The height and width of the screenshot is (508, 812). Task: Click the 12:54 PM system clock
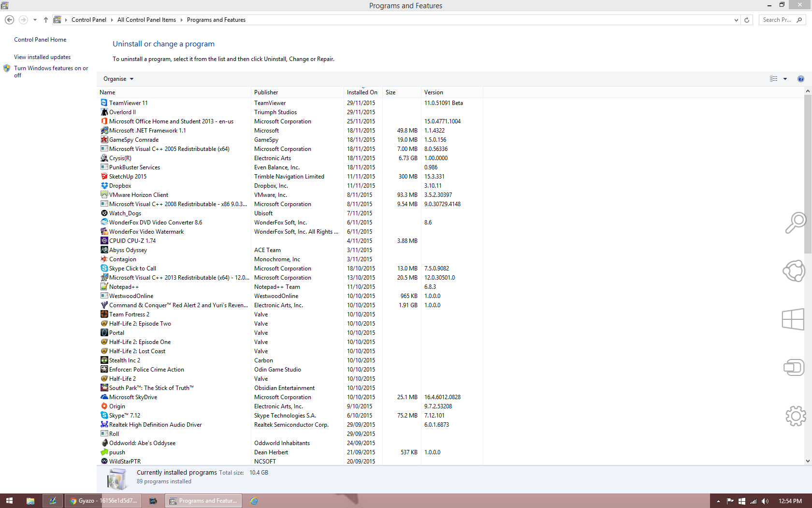pos(790,501)
